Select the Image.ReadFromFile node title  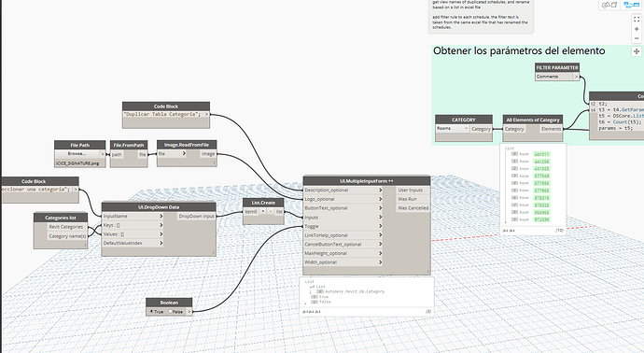(x=187, y=145)
